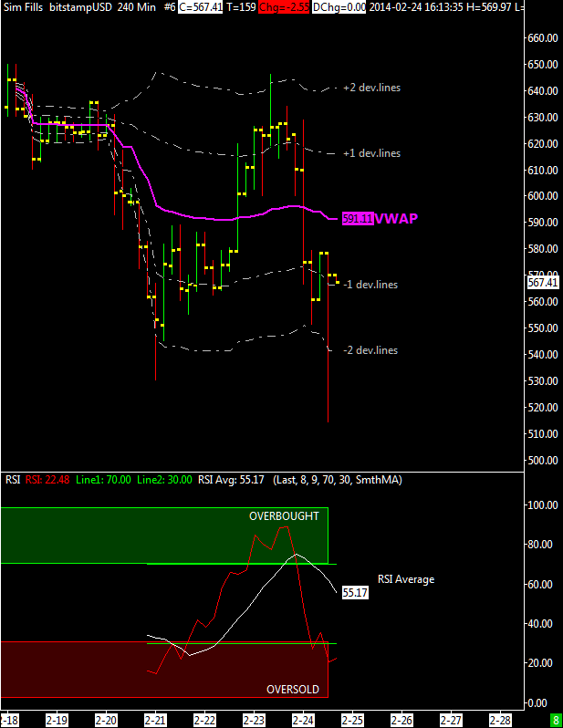Click the RSI Average text label
This screenshot has width=563, height=728.
[406, 579]
